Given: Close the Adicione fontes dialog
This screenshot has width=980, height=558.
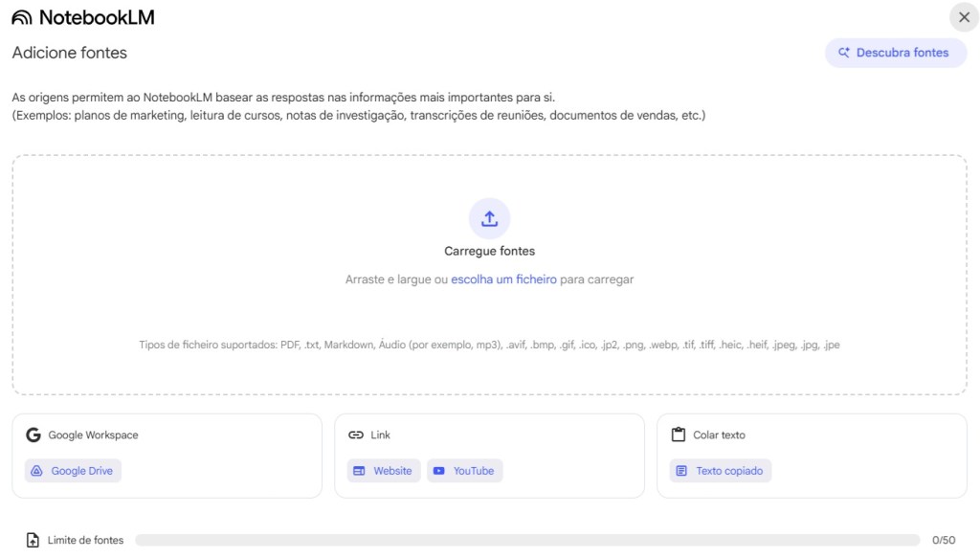Looking at the screenshot, I should point(964,17).
